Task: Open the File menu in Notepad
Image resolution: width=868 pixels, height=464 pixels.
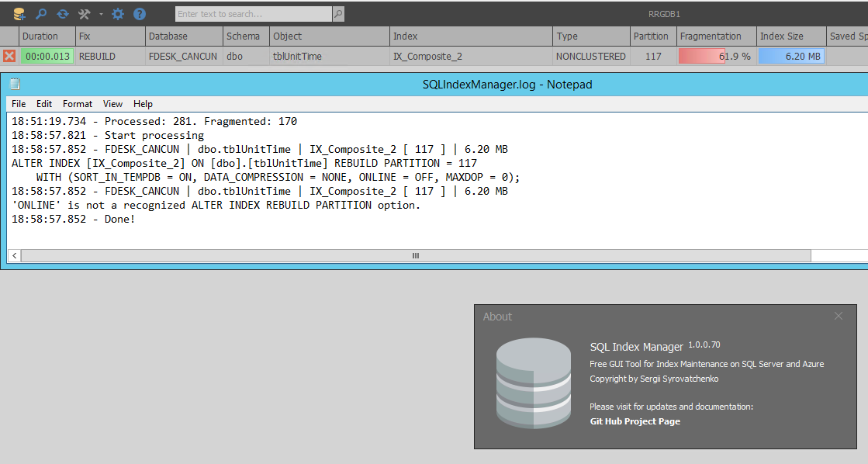Action: click(x=18, y=103)
